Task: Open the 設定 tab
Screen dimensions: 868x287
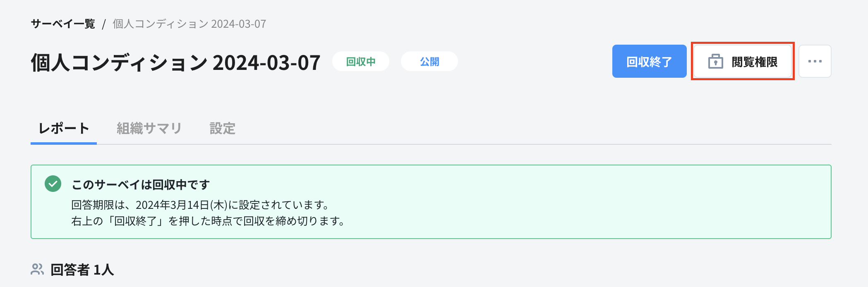Action: point(223,129)
